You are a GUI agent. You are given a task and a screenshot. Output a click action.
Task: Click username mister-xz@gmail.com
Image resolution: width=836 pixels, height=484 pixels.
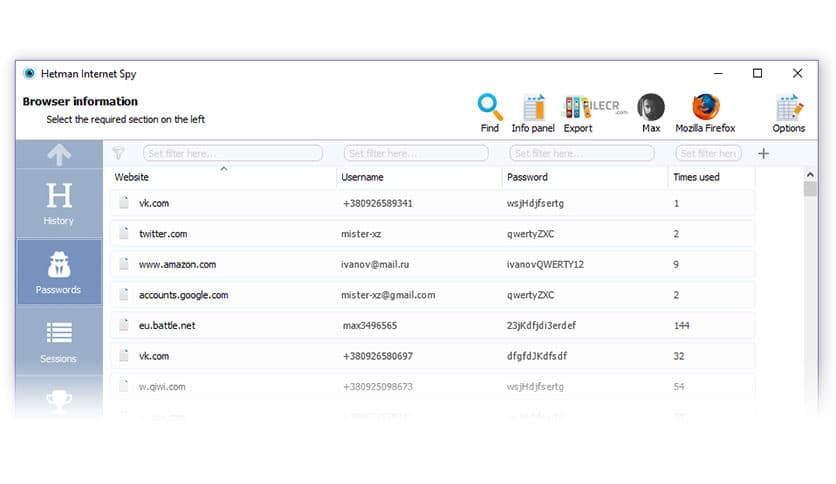[x=388, y=295]
